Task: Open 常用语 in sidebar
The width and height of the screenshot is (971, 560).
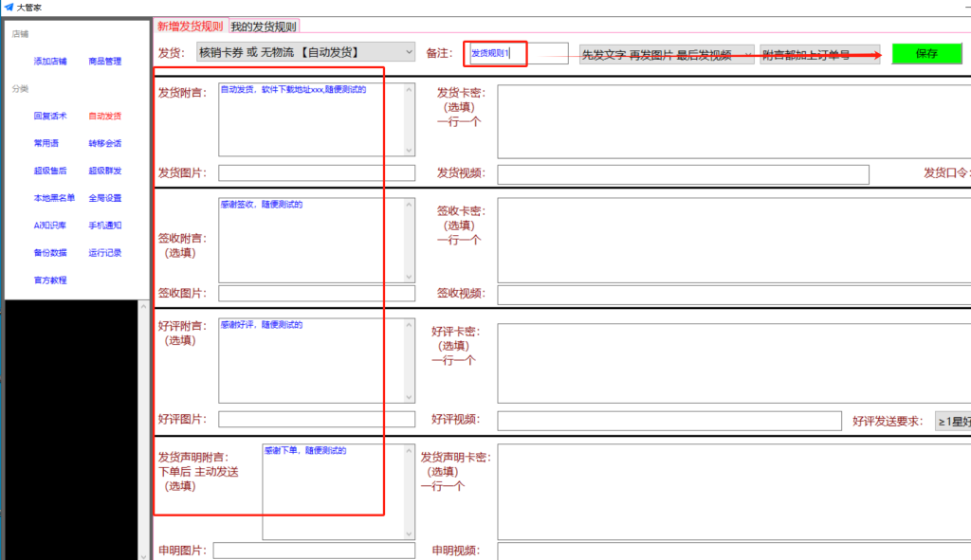Action: 46,143
